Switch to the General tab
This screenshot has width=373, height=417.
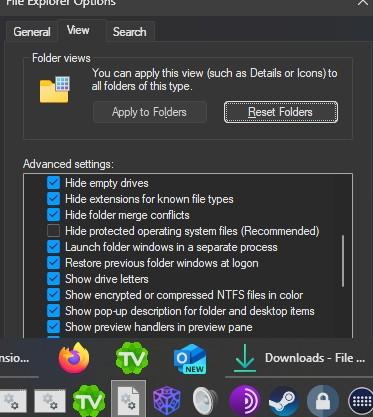[32, 32]
